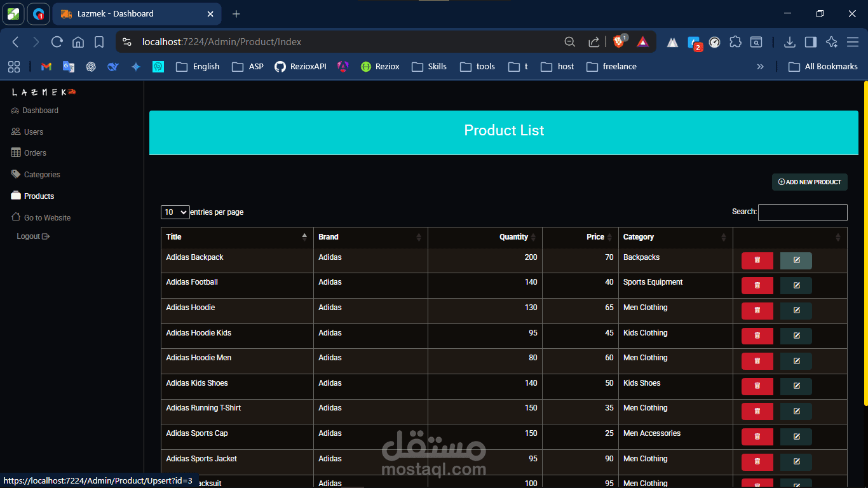This screenshot has width=868, height=488.
Task: Open Categories in the sidebar
Action: point(36,175)
